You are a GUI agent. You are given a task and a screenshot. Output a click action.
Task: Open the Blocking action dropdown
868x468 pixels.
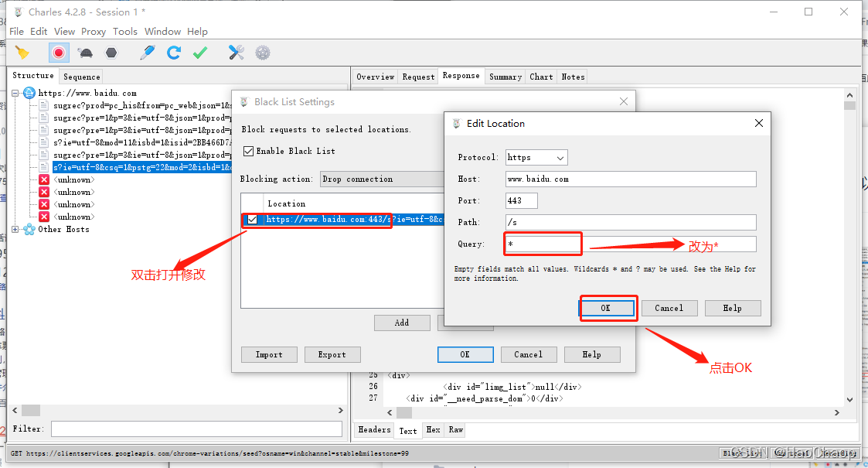pyautogui.click(x=382, y=179)
